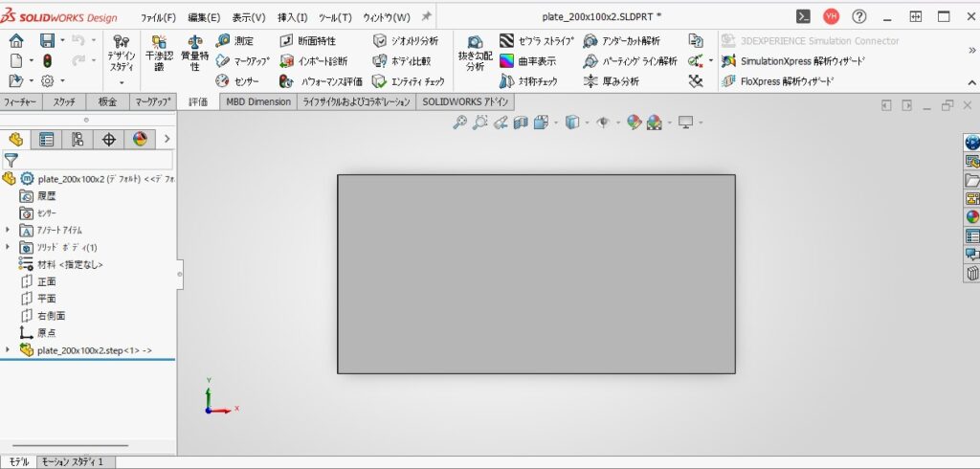Click the rebuild traffic light icon

tap(46, 61)
